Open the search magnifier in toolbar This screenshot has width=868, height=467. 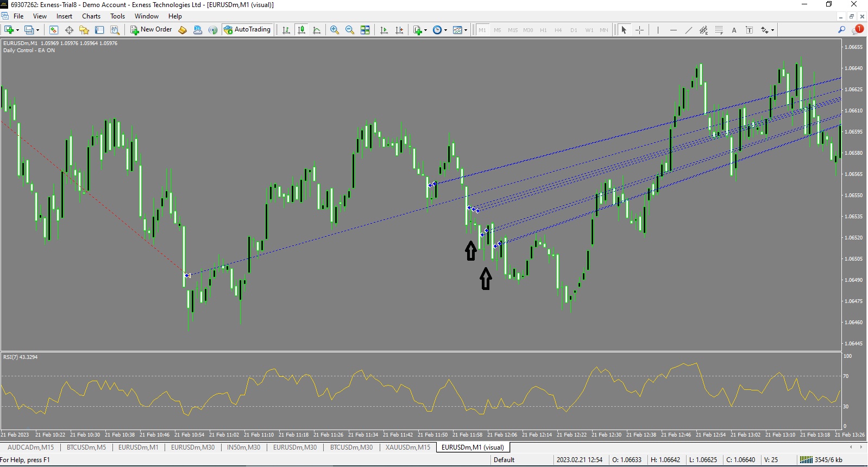coord(841,30)
